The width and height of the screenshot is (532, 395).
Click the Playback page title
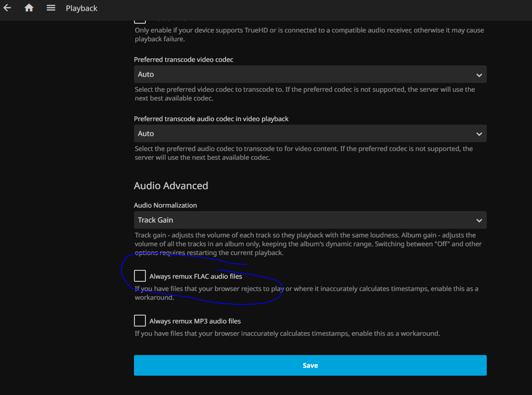82,8
